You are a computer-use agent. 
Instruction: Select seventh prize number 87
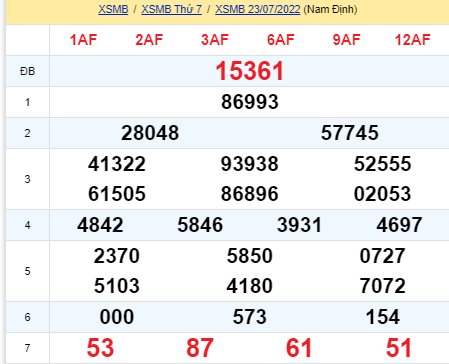click(x=200, y=348)
